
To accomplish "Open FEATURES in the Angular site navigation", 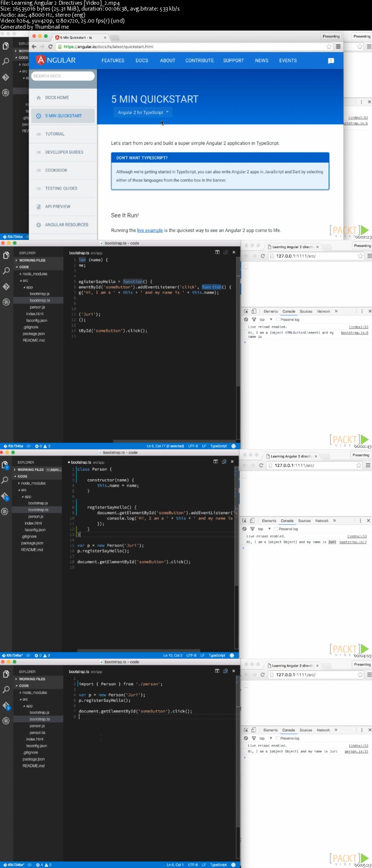I will (113, 60).
